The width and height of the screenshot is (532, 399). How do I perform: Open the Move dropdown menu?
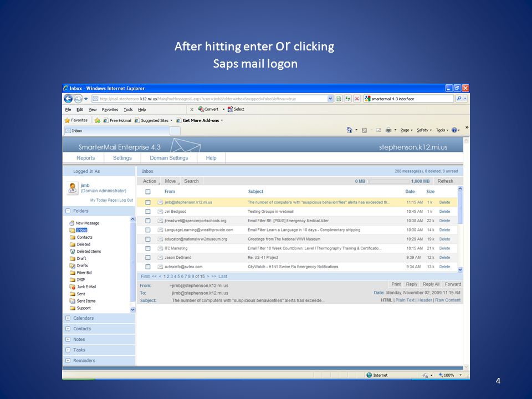(170, 181)
